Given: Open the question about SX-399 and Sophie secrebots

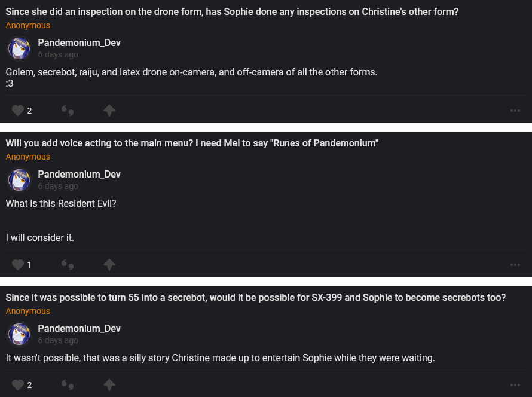Looking at the screenshot, I should [255, 298].
